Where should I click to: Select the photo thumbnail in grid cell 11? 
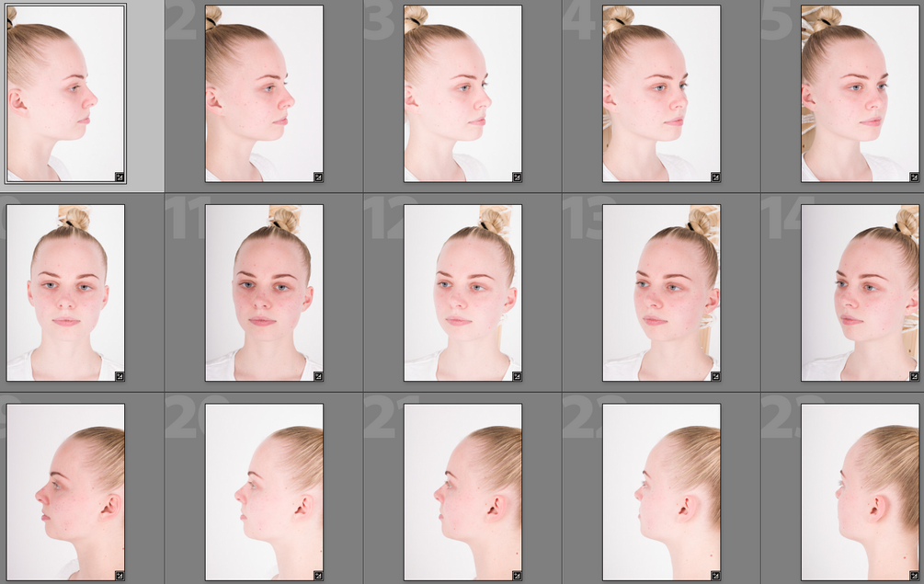pyautogui.click(x=264, y=292)
